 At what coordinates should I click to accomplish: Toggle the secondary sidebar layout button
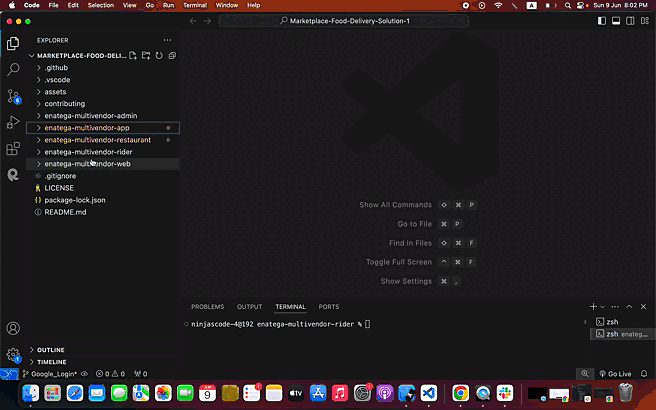pos(627,21)
